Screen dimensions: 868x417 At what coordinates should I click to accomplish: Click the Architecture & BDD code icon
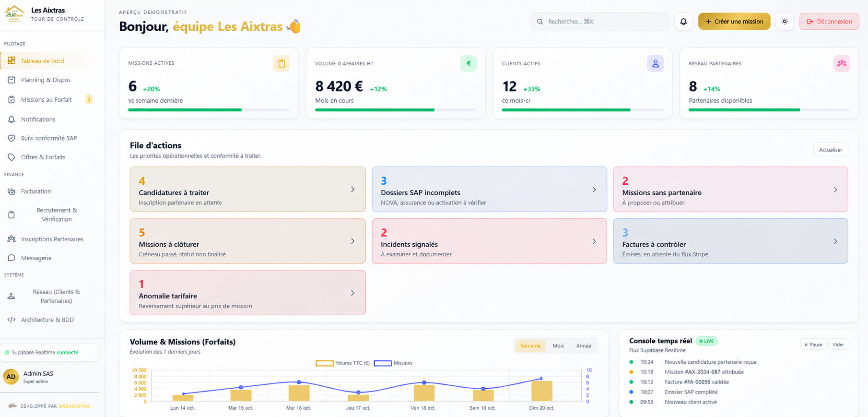click(x=12, y=320)
